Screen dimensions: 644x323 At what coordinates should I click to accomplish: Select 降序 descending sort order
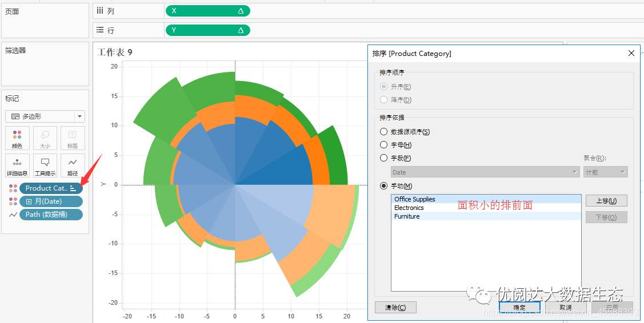pyautogui.click(x=383, y=99)
